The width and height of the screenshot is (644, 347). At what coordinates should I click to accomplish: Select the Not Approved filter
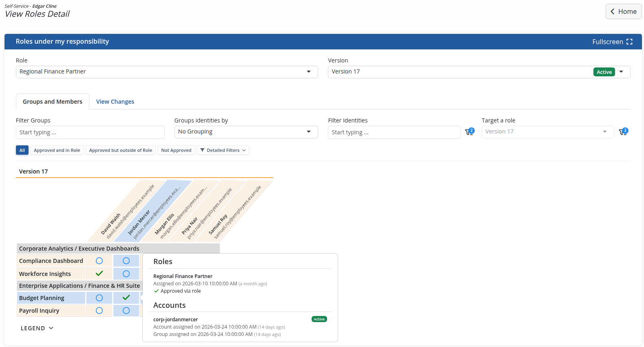click(x=176, y=150)
